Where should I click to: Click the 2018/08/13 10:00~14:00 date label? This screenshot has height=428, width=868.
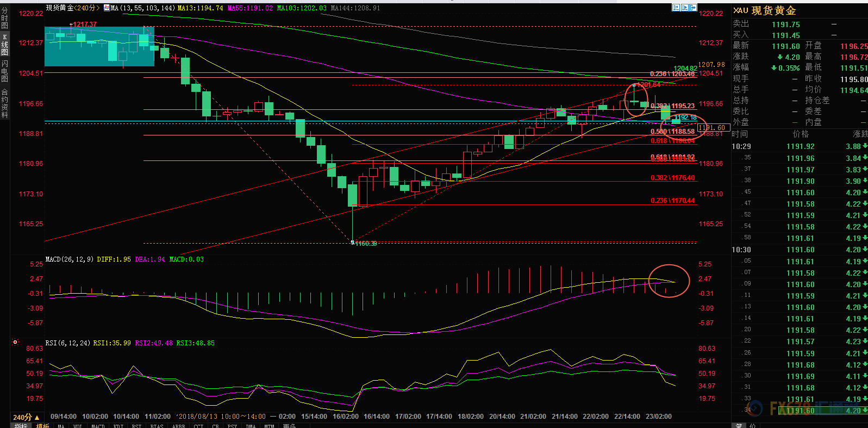pyautogui.click(x=222, y=417)
